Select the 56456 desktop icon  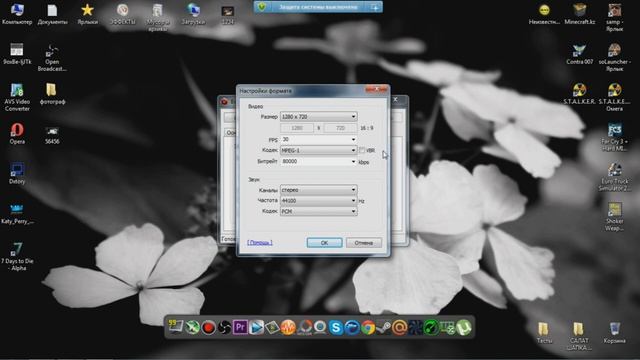click(52, 135)
